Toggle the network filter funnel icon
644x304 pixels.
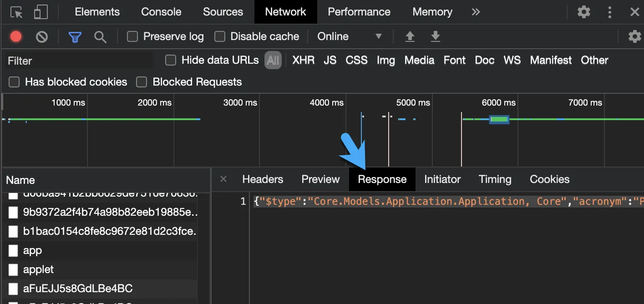[75, 37]
